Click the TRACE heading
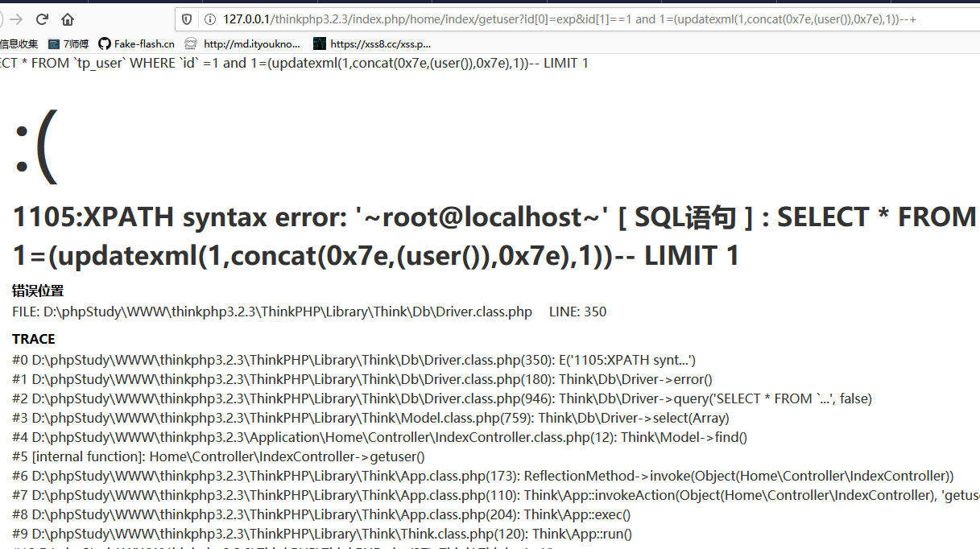 34,339
